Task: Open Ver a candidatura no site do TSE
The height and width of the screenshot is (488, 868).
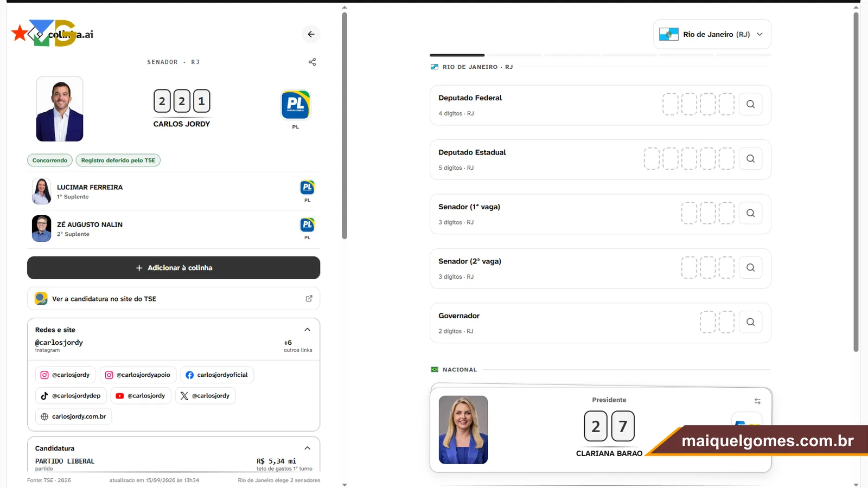Action: 174,299
